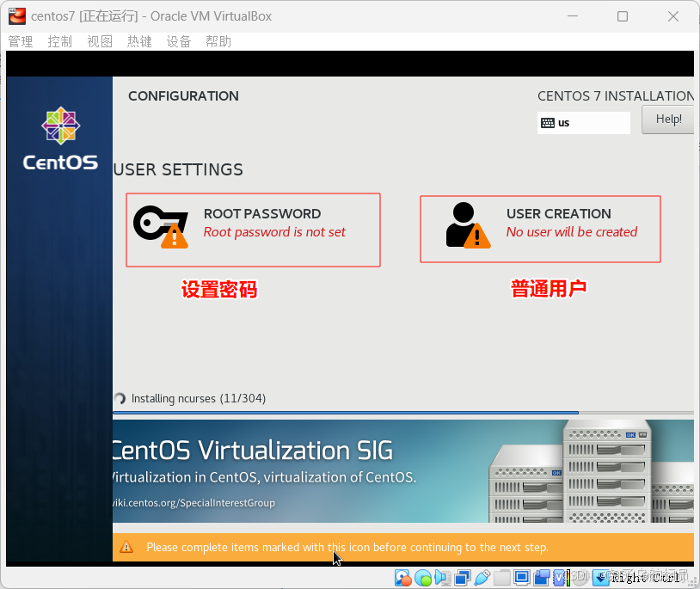Open the 管理 menu
This screenshot has width=700, height=589.
coord(21,41)
